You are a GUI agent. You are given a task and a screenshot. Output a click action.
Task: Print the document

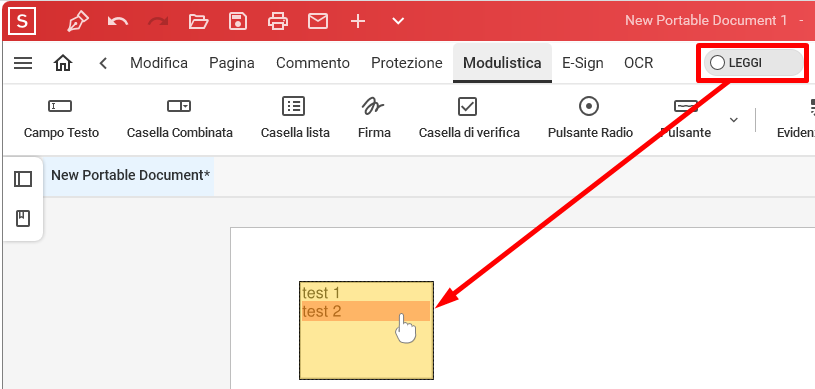[278, 21]
